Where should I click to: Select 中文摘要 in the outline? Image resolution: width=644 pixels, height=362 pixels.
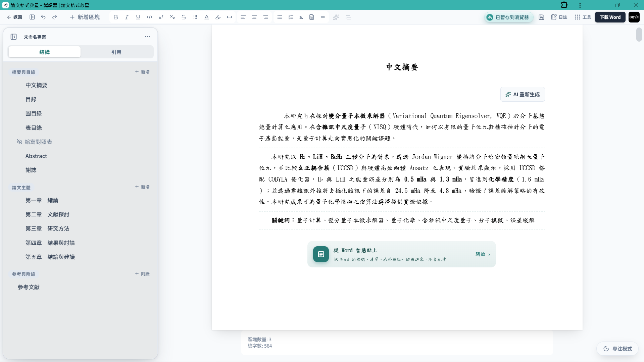37,85
